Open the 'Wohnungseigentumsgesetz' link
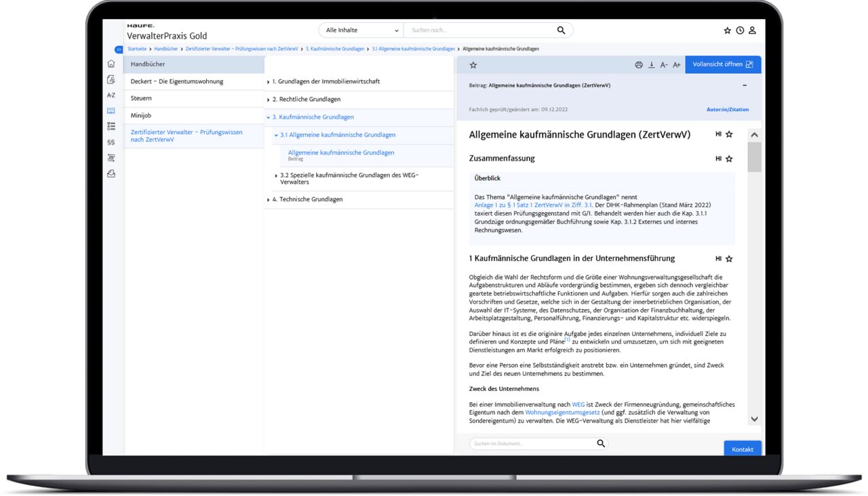Image resolution: width=868 pixels, height=496 pixels. pos(562,412)
